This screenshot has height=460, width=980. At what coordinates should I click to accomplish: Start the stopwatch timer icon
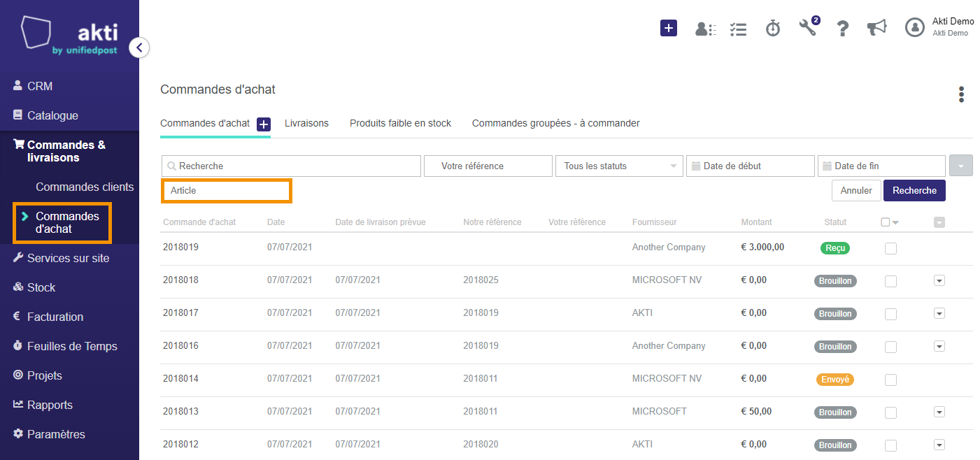tap(773, 28)
